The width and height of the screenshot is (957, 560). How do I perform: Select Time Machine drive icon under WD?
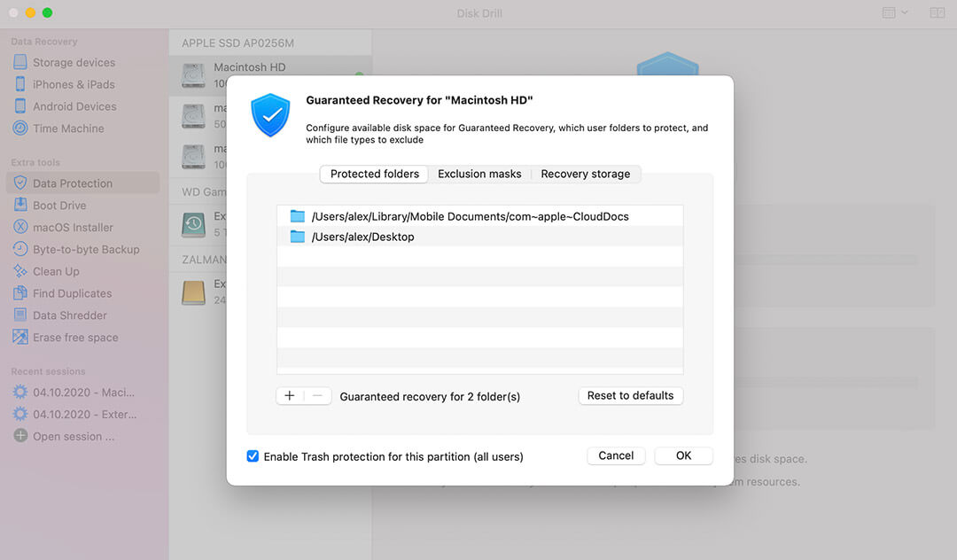click(x=193, y=224)
